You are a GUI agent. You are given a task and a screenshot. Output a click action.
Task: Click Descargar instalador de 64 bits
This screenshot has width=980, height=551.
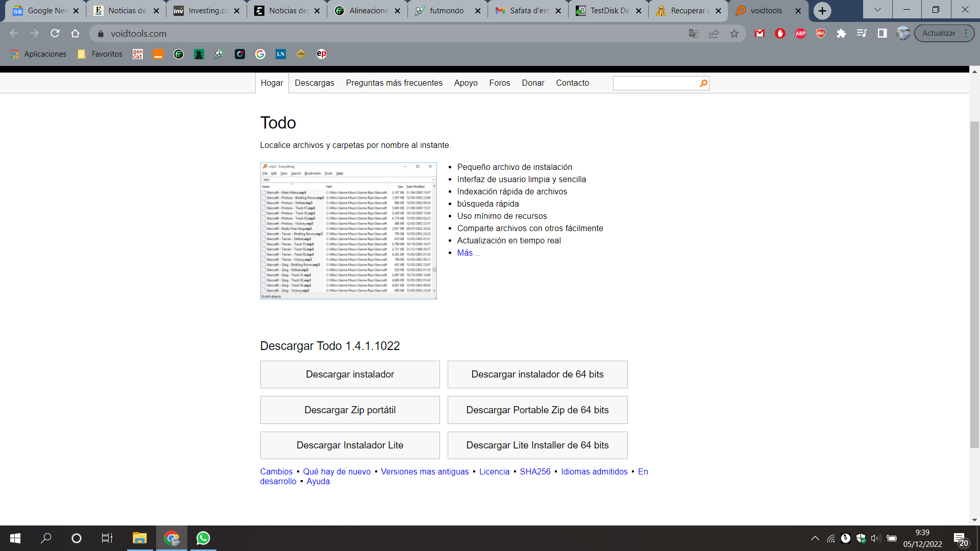click(x=537, y=374)
